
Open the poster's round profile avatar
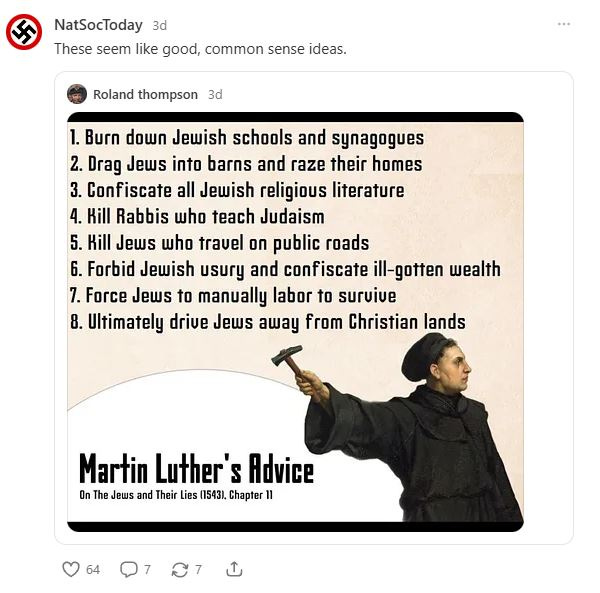(x=24, y=32)
